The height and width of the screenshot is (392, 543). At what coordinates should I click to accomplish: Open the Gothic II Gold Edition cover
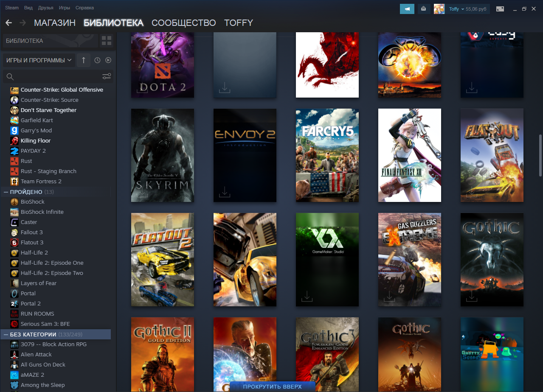click(x=163, y=355)
